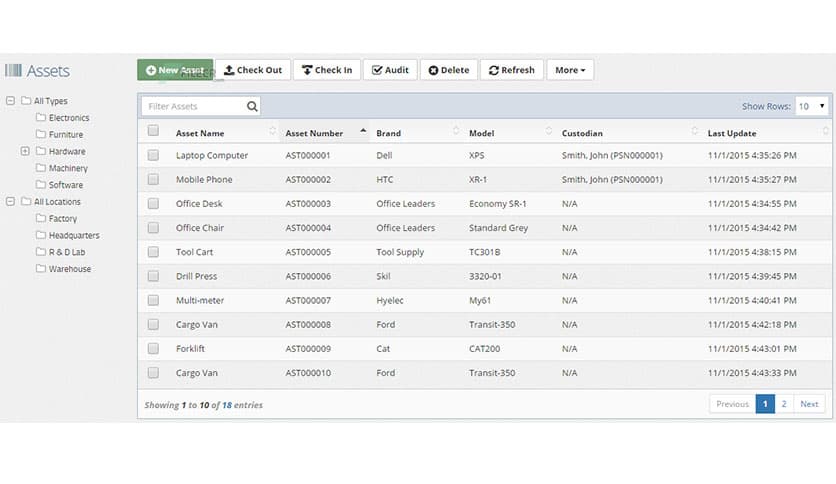Open the More dropdown menu

click(570, 70)
